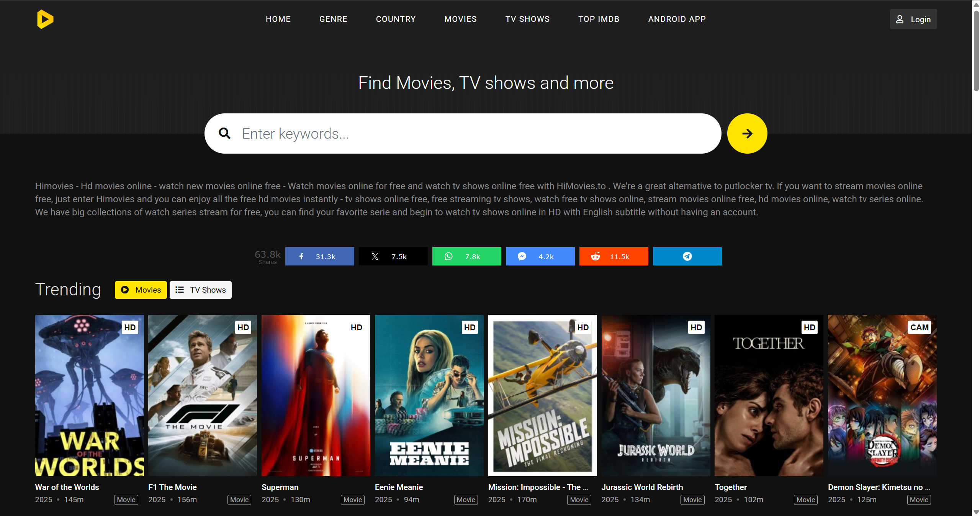Open the COUNTRY menu

[x=396, y=19]
